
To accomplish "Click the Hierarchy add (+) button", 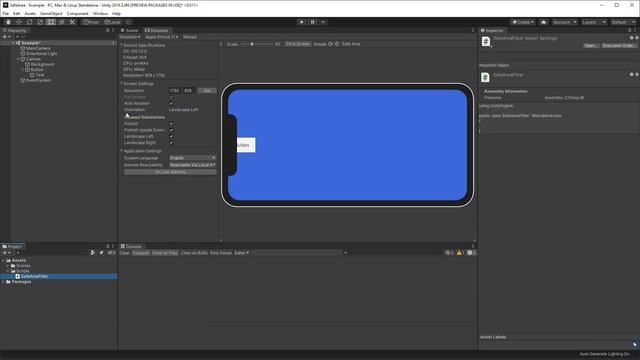I will 5,37.
